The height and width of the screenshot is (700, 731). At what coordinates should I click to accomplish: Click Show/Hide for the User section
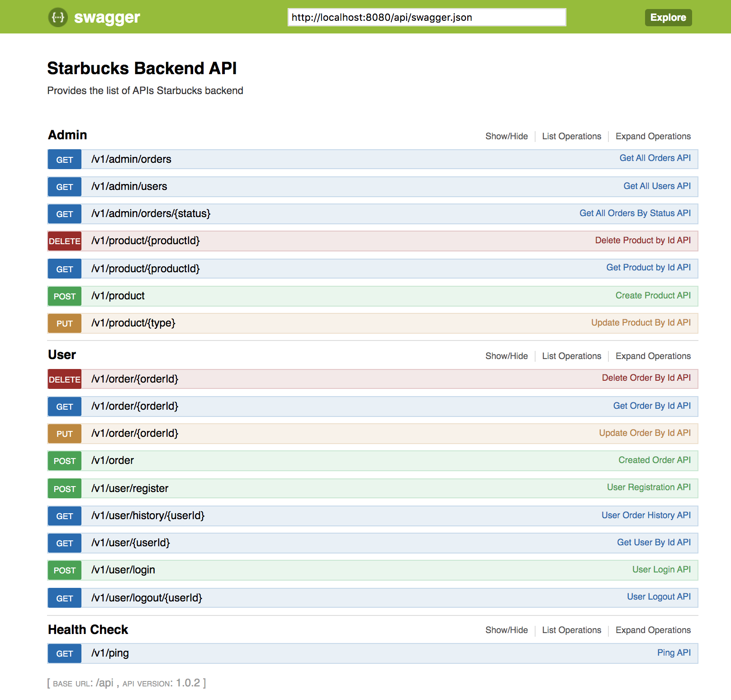(506, 356)
